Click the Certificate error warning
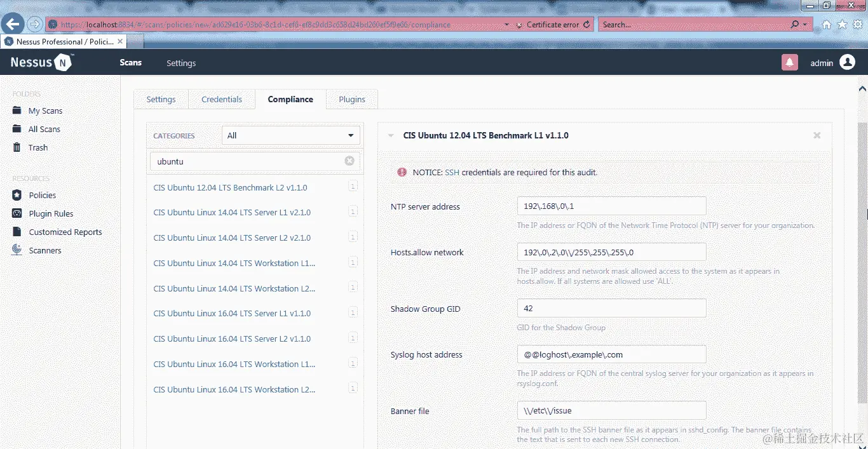Screen dimensions: 868x449 tap(552, 25)
